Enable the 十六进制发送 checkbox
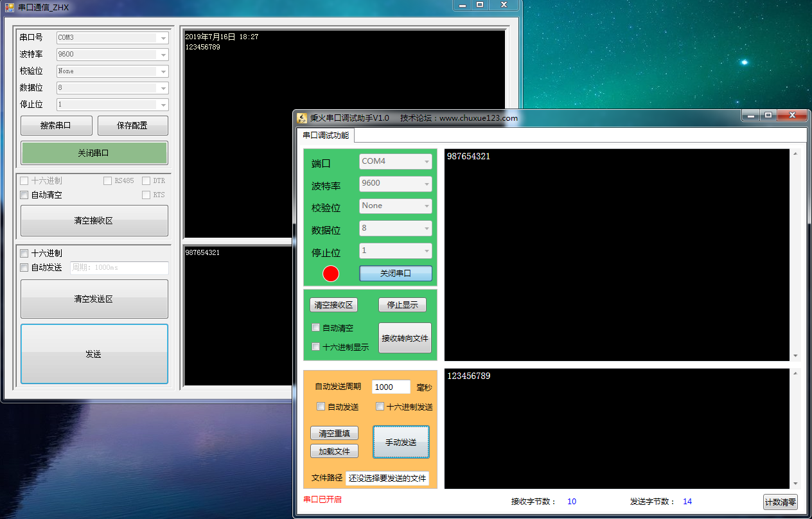The image size is (812, 519). [x=380, y=406]
